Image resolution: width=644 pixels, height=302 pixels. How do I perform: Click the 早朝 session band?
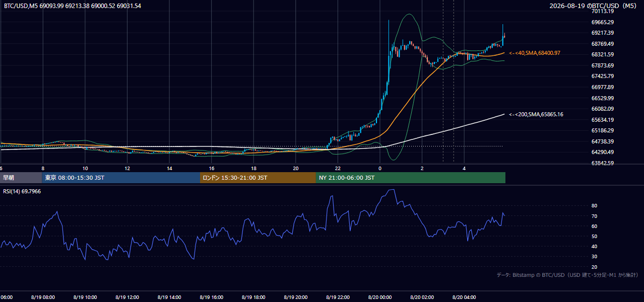click(21, 178)
